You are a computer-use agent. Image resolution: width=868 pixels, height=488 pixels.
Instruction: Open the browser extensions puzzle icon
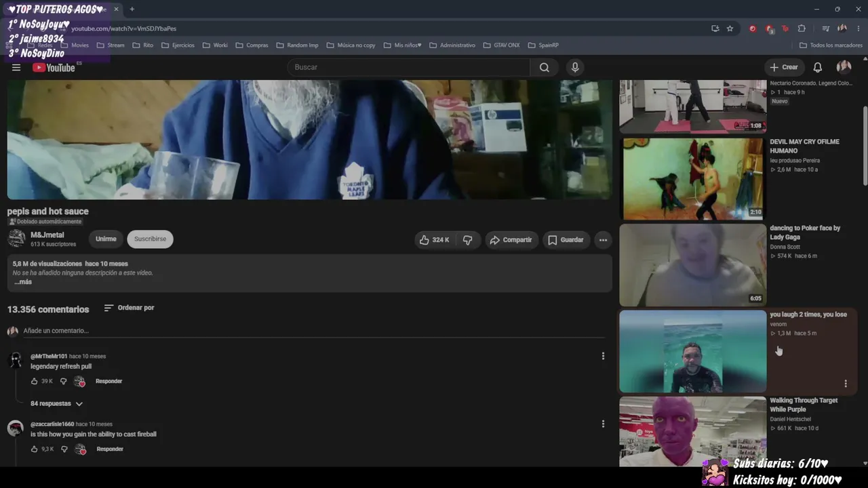click(802, 28)
